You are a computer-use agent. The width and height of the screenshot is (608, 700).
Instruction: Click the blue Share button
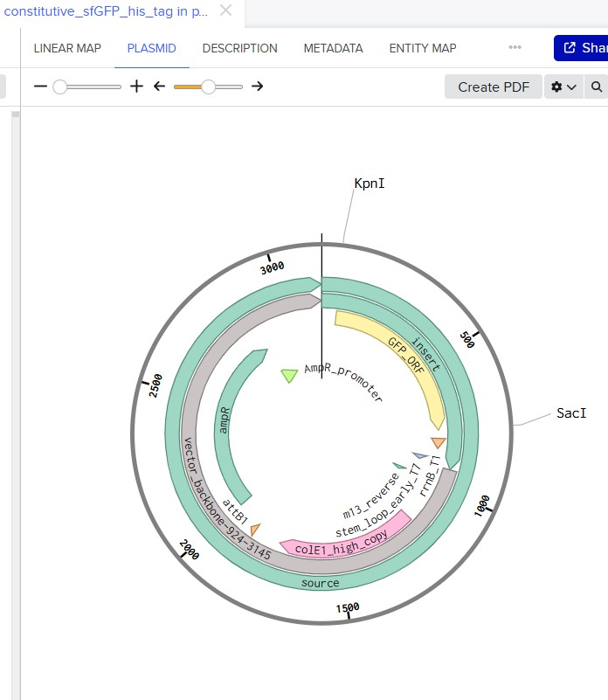(x=583, y=48)
